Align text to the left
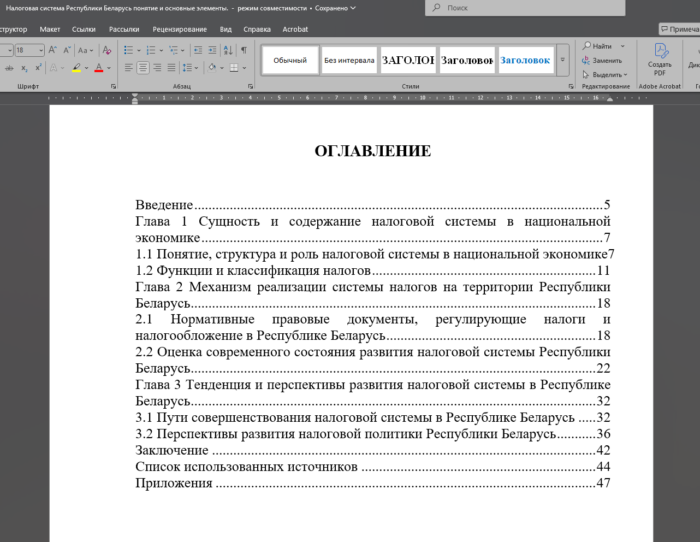 point(129,68)
